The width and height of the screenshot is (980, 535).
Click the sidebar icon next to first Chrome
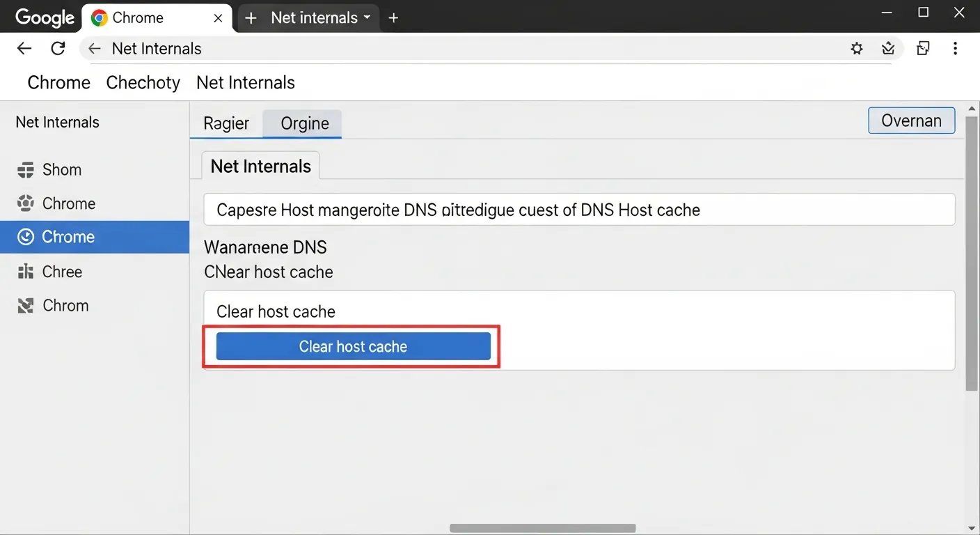pos(26,203)
